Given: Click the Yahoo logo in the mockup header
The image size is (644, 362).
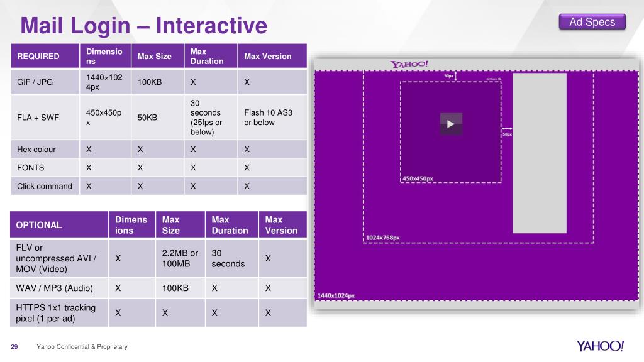Looking at the screenshot, I should click(x=409, y=64).
